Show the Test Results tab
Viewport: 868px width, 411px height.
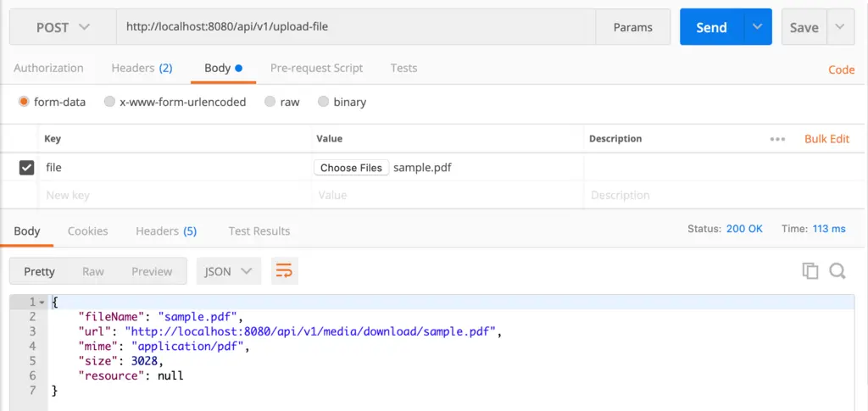(259, 230)
